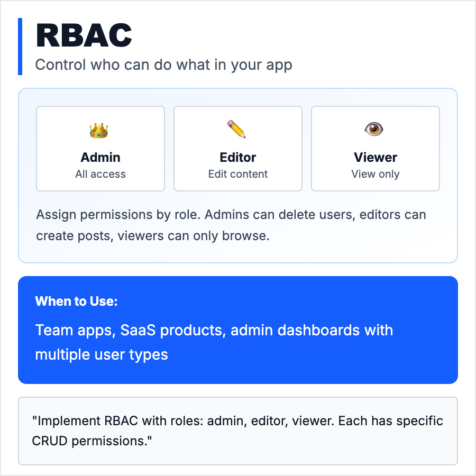Image resolution: width=476 pixels, height=476 pixels.
Task: Click the pencil icon in the Editor card
Action: (x=237, y=130)
